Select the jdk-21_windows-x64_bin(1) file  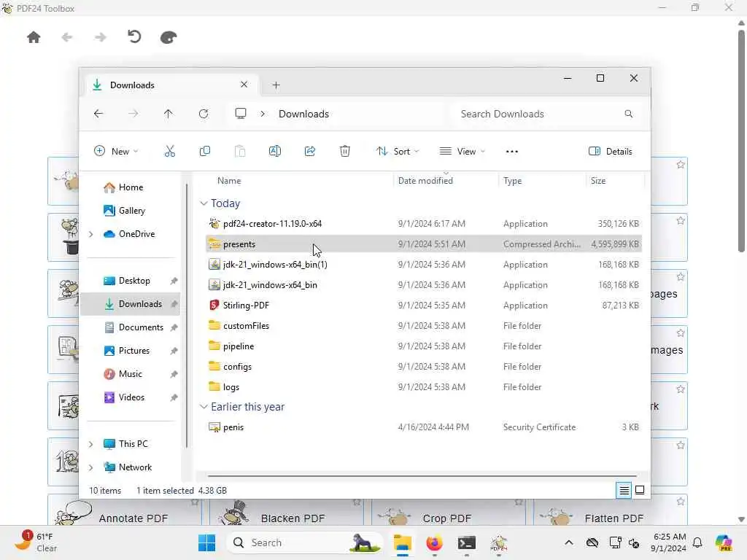(424, 264)
